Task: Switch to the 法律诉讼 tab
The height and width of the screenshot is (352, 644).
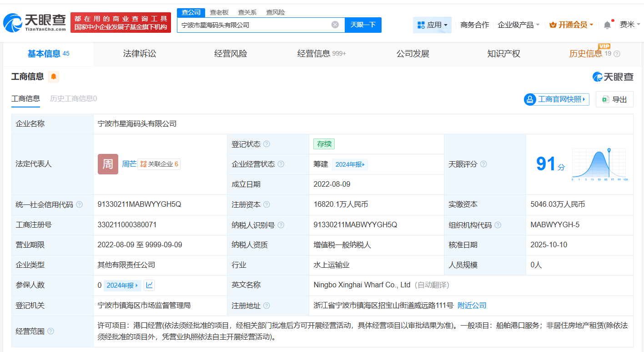Action: (x=139, y=53)
